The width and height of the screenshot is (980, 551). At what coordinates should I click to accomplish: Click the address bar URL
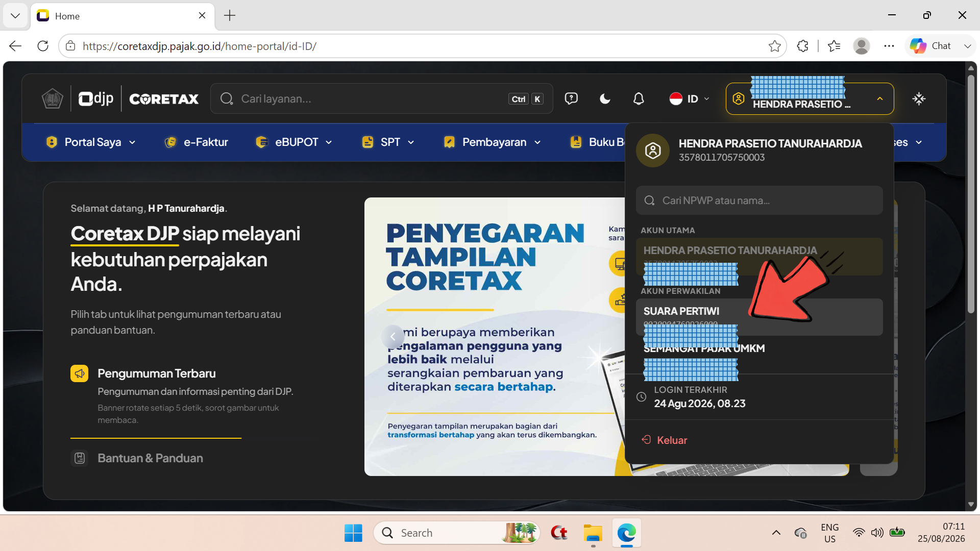click(200, 46)
